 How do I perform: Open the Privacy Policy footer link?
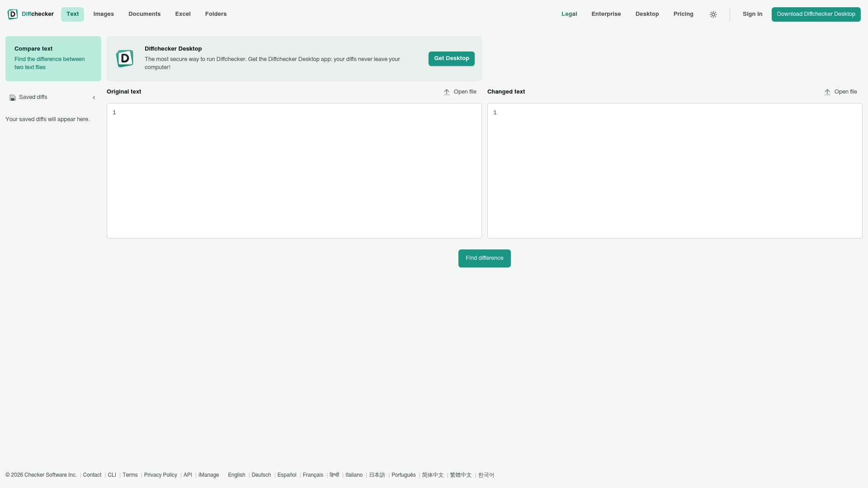[x=160, y=475]
